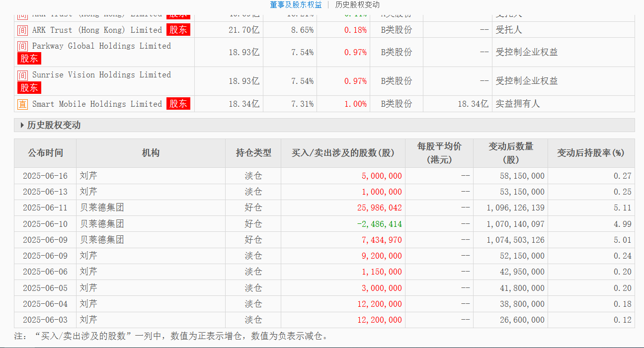Click the 买入/卖出涉及的股数(股) column header

pyautogui.click(x=343, y=153)
